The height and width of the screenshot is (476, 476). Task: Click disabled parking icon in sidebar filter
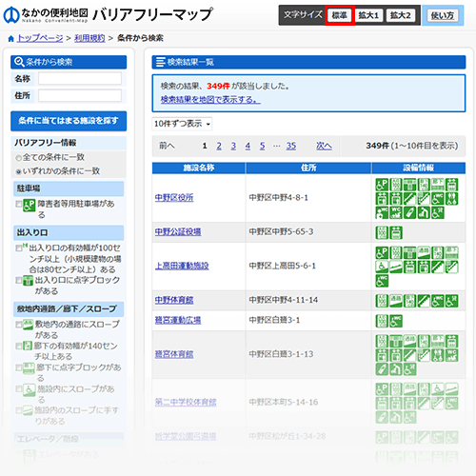30,206
